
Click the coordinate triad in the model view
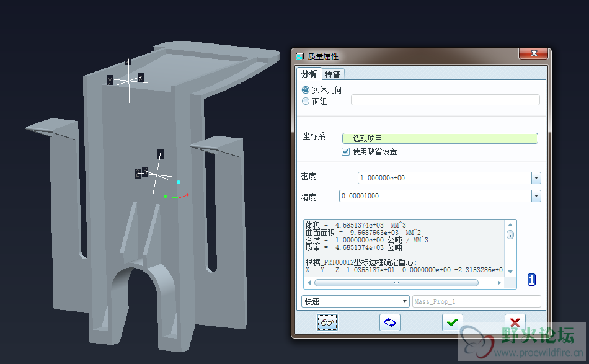176,190
